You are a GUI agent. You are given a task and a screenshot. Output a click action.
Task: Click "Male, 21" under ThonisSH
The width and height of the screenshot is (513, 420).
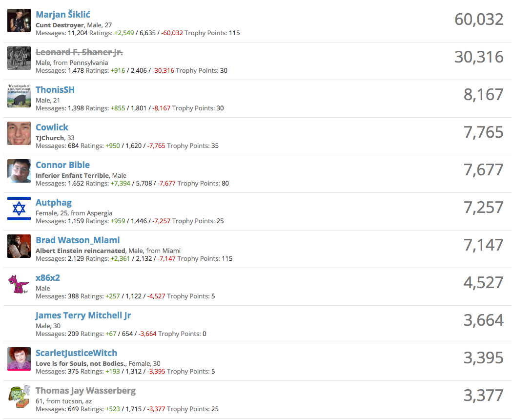tap(48, 101)
